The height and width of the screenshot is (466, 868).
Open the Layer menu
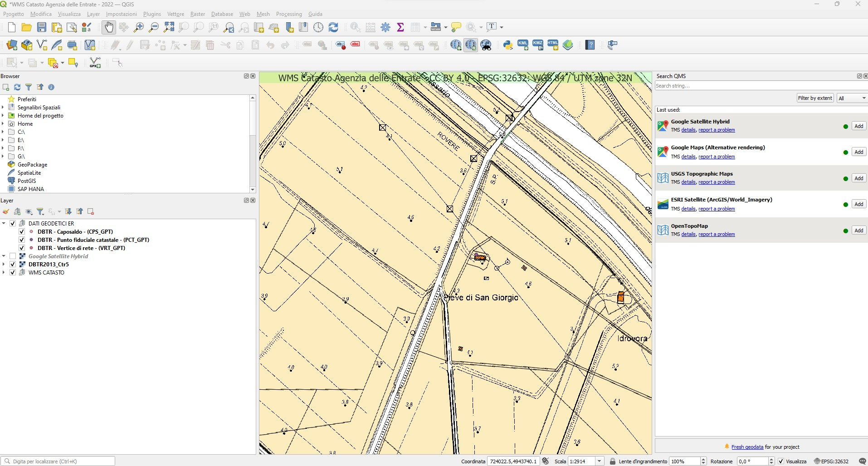[93, 14]
